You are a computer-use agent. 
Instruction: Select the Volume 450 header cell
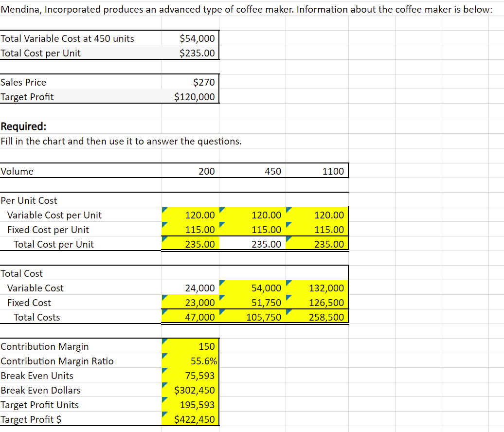(252, 171)
